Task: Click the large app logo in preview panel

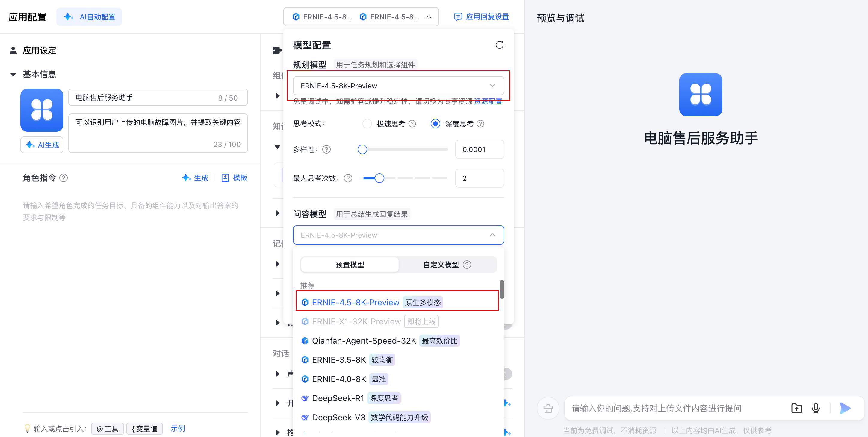Action: tap(701, 95)
